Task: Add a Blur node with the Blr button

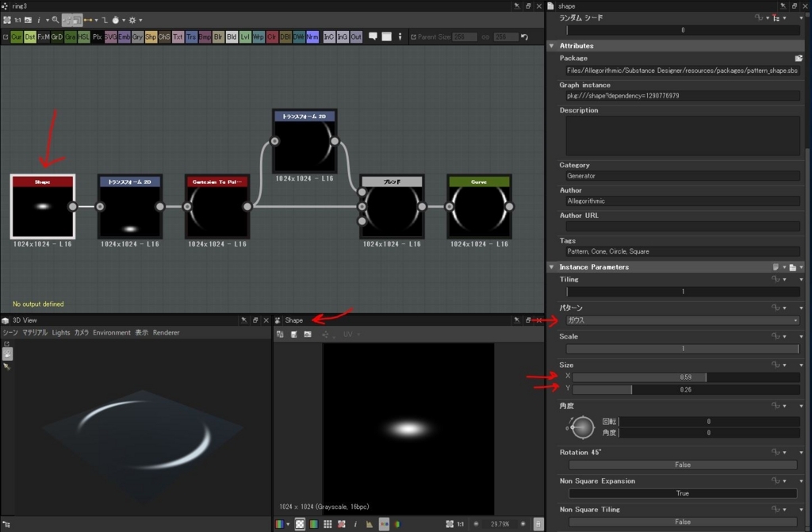Action: [x=218, y=36]
